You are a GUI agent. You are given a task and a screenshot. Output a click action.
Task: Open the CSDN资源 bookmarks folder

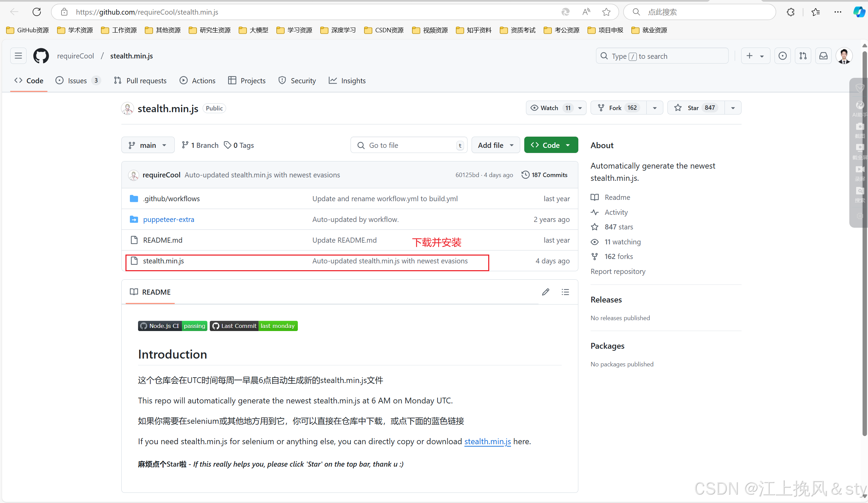tap(384, 30)
